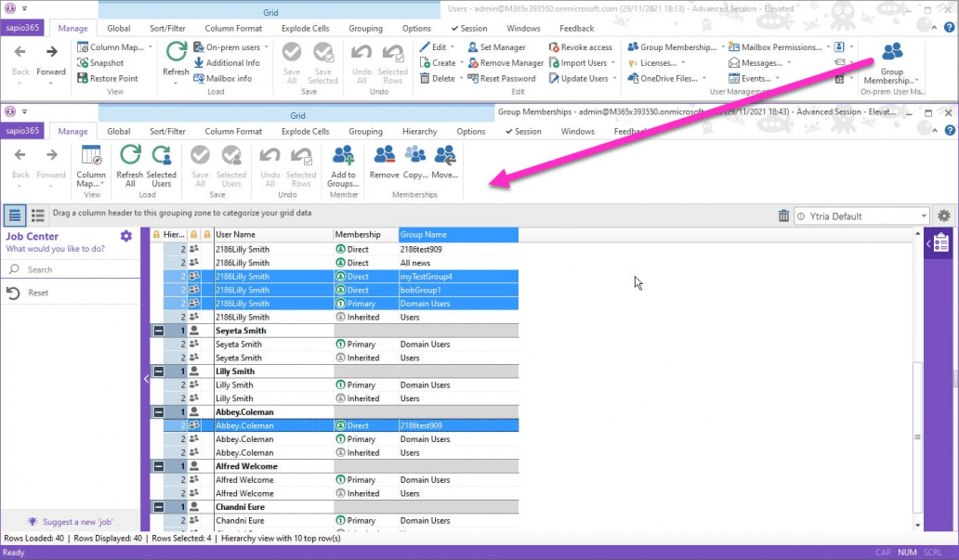Viewport: 959px width, 560px height.
Task: Open Feedback tab in Users window
Action: click(x=577, y=29)
